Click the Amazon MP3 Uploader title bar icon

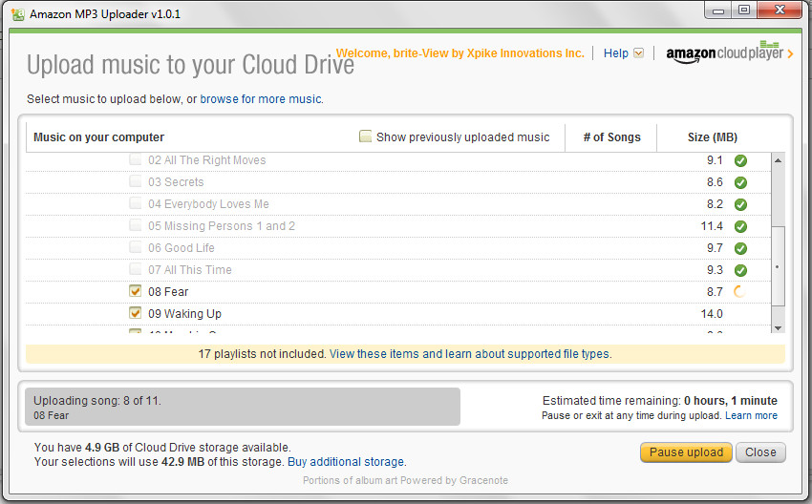(x=18, y=14)
